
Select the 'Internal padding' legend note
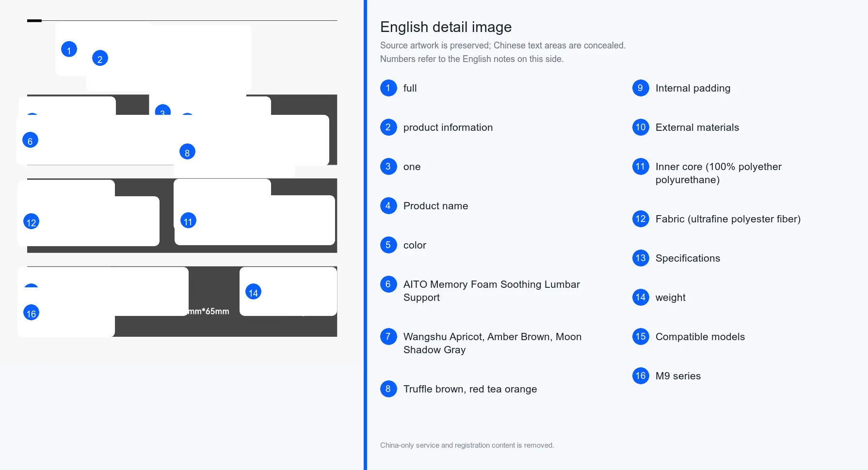[x=693, y=88]
